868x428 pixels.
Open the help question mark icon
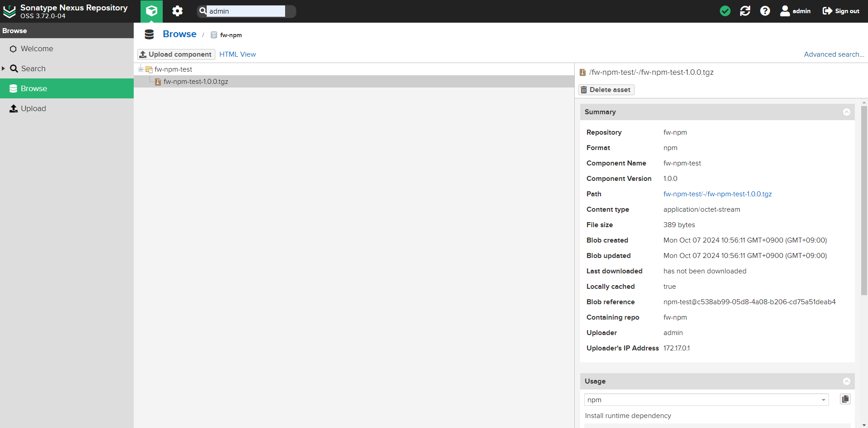coord(765,11)
